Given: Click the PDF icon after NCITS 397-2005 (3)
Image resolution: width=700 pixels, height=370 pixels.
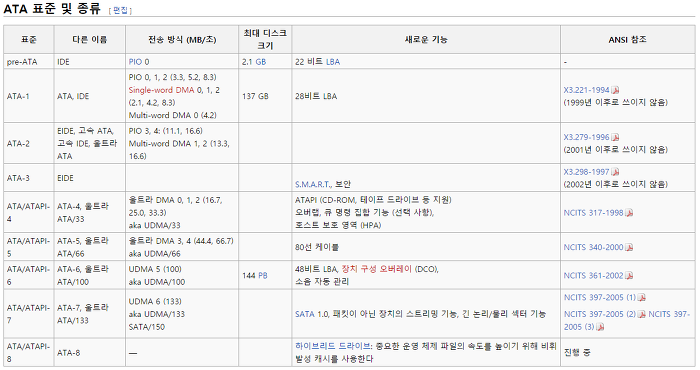Looking at the screenshot, I should [600, 327].
